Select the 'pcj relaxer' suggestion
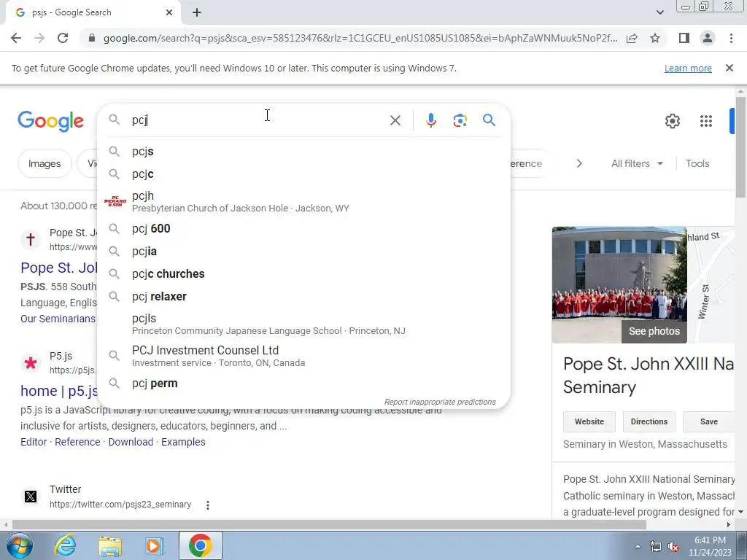The height and width of the screenshot is (560, 747). [303, 296]
